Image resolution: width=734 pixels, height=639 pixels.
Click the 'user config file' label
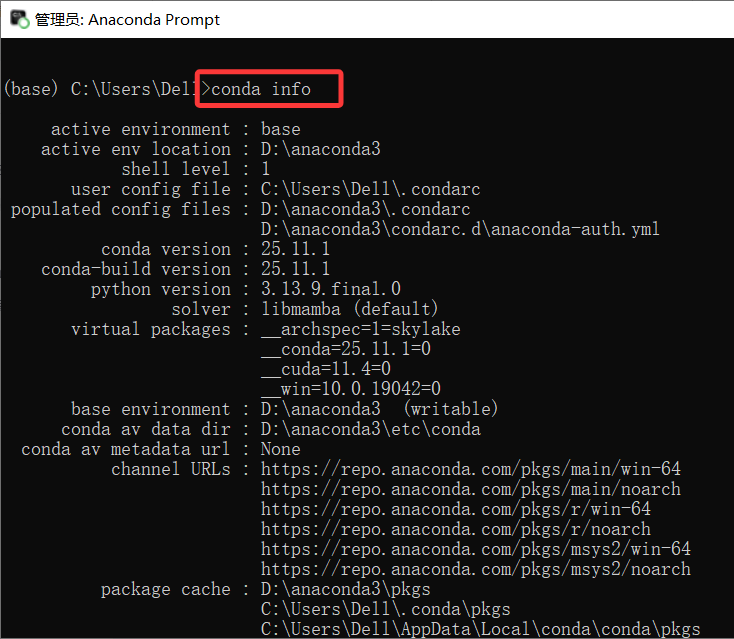(x=151, y=190)
